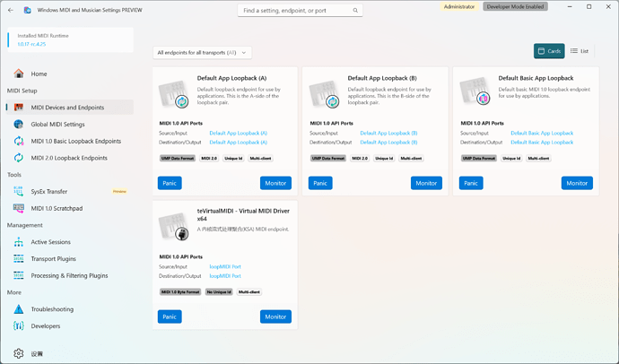Click the teVirtualMIDI - Virtual MIDI Driver title

[x=243, y=214]
